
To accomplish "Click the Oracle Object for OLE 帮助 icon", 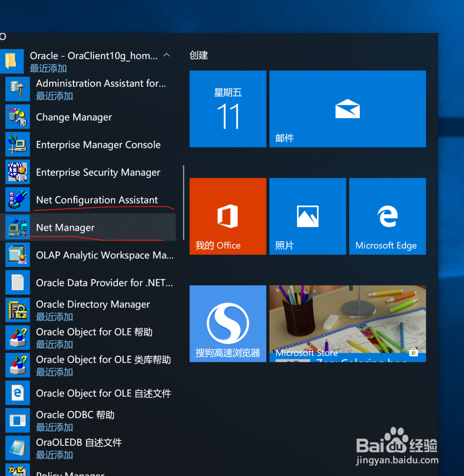I will 18,338.
